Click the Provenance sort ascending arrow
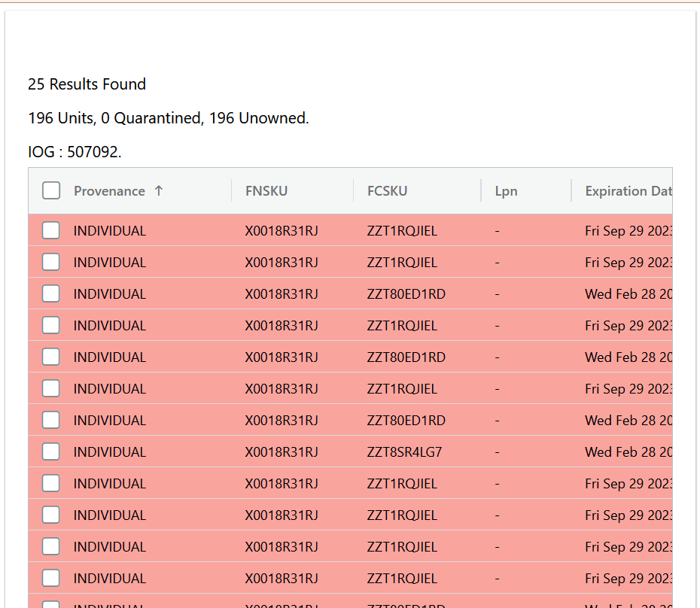700x608 pixels. [x=159, y=191]
